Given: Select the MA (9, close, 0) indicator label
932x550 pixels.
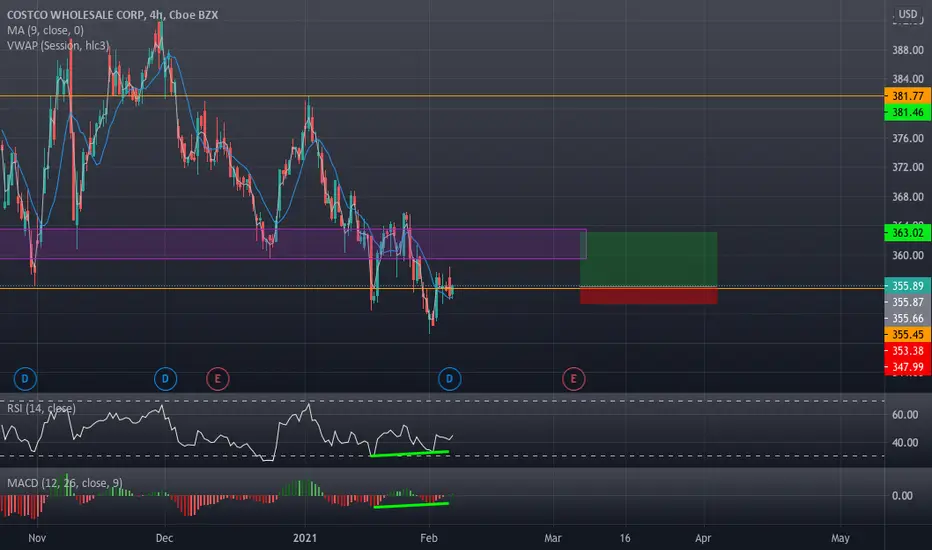Looking at the screenshot, I should click(46, 30).
